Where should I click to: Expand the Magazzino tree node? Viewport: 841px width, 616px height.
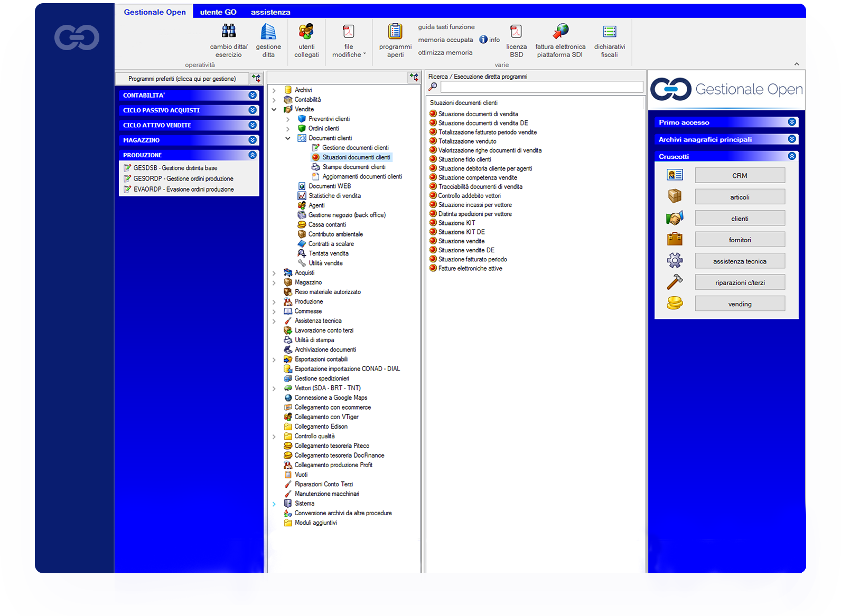click(x=274, y=282)
